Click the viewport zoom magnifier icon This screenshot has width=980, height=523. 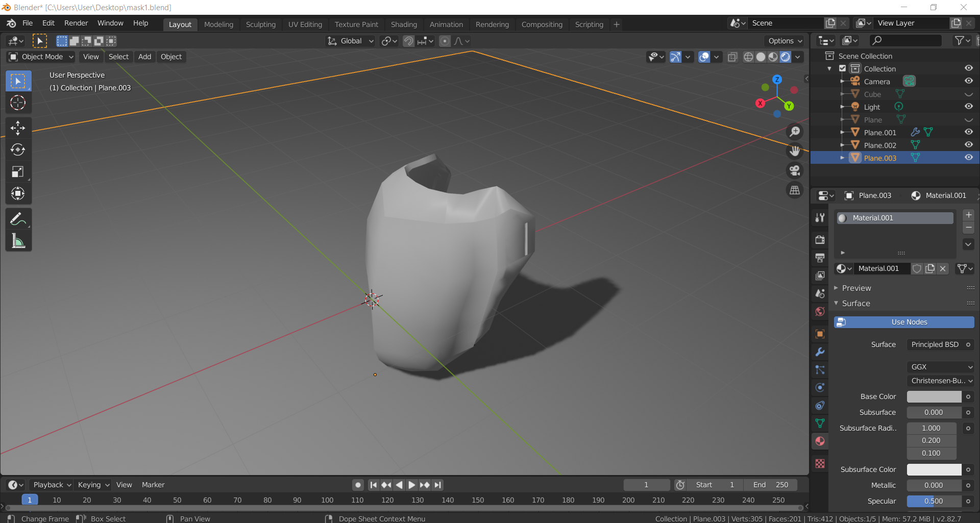pos(795,131)
